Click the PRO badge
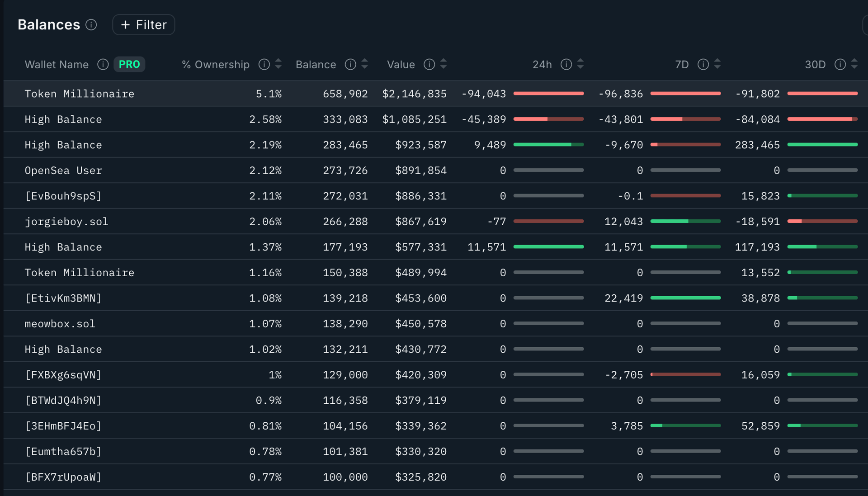 point(129,64)
